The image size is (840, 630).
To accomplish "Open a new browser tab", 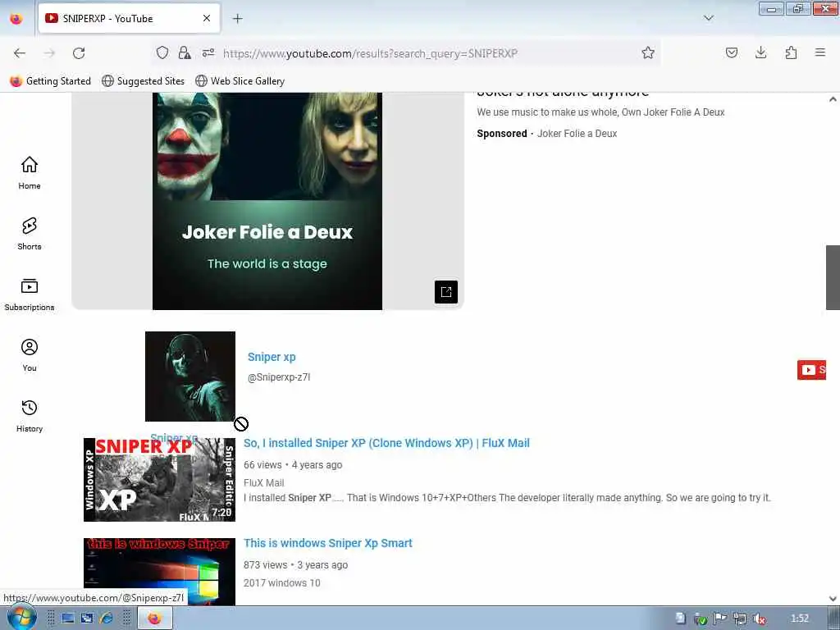I will 237,19.
